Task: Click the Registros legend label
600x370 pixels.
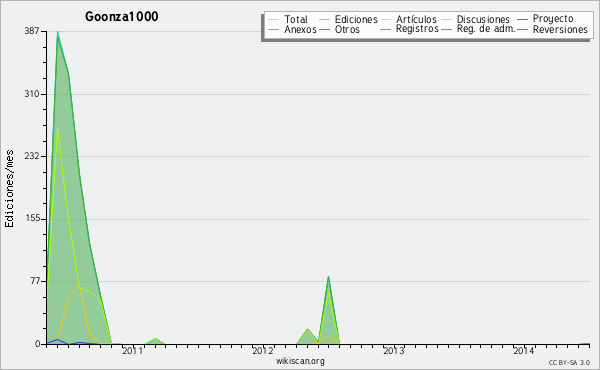Action: 417,29
